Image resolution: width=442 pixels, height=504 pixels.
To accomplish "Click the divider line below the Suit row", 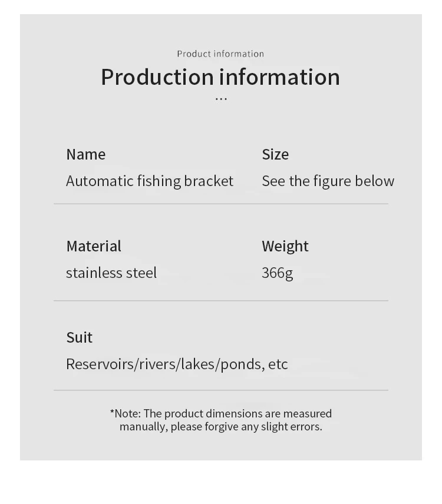I will click(x=221, y=390).
